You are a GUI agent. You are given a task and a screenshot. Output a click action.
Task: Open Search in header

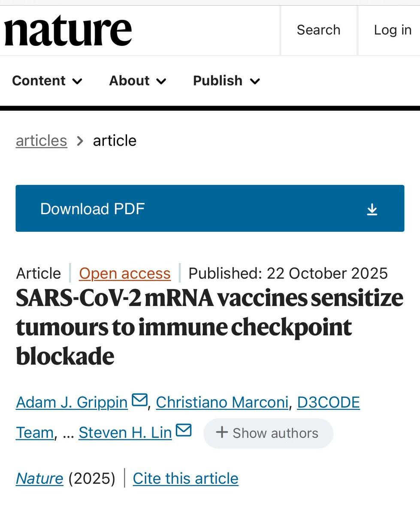(x=319, y=30)
